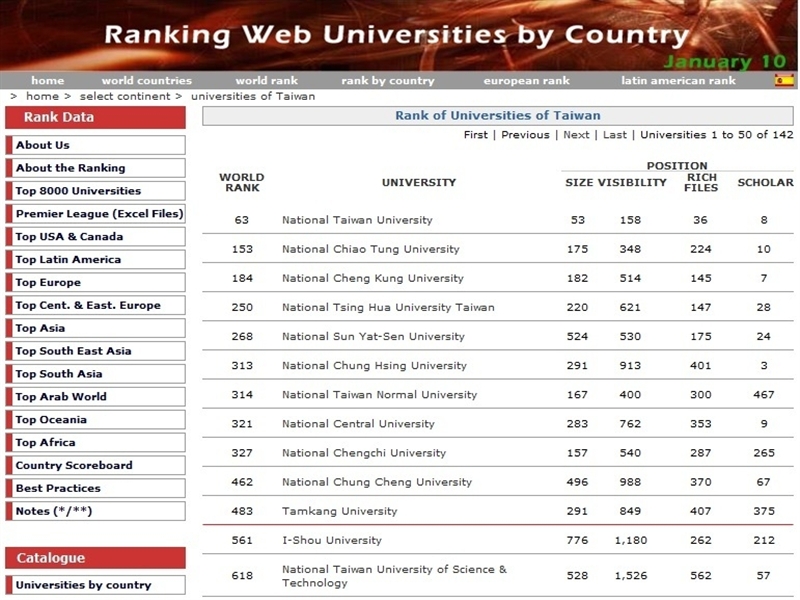800x600 pixels.
Task: Select I-Shou University in the list
Action: [x=331, y=540]
